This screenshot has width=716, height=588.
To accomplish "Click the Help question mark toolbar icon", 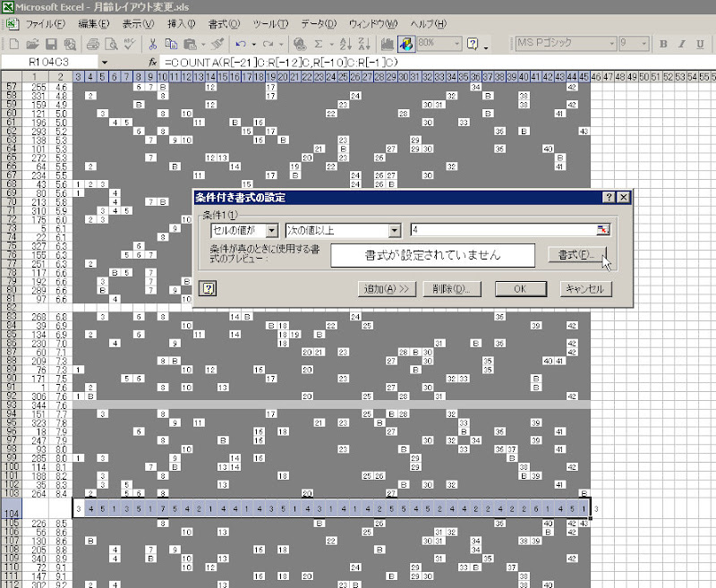I will click(473, 44).
